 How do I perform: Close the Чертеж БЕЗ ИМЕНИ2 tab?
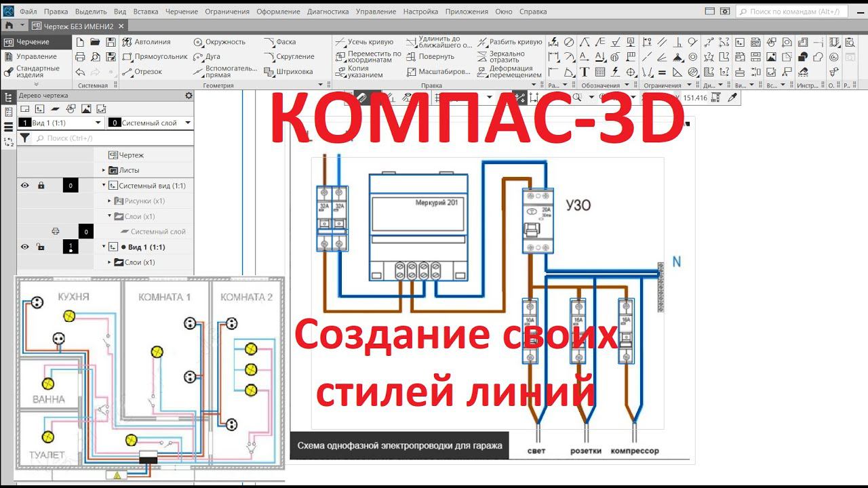[x=121, y=25]
